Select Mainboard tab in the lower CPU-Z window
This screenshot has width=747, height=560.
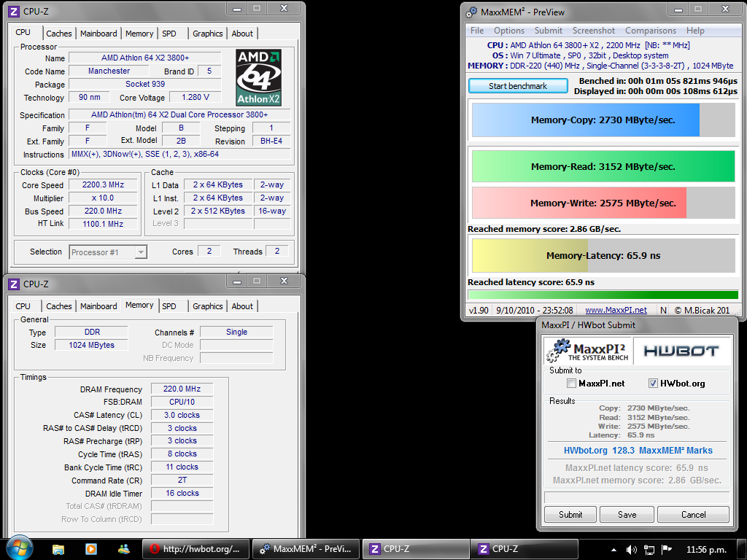point(98,306)
